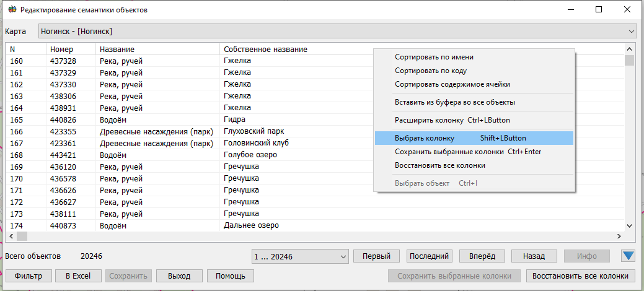The image size is (644, 291).
Task: Click the application icon in title bar
Action: coord(11,10)
